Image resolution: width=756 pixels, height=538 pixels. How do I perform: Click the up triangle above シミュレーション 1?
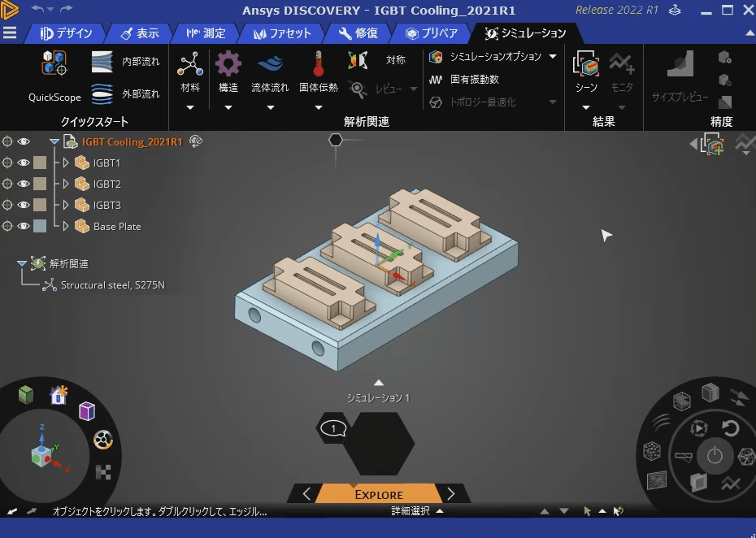379,383
